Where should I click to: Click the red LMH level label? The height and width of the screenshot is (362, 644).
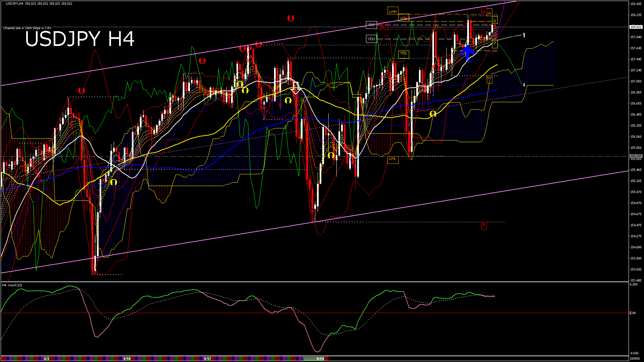tap(382, 27)
